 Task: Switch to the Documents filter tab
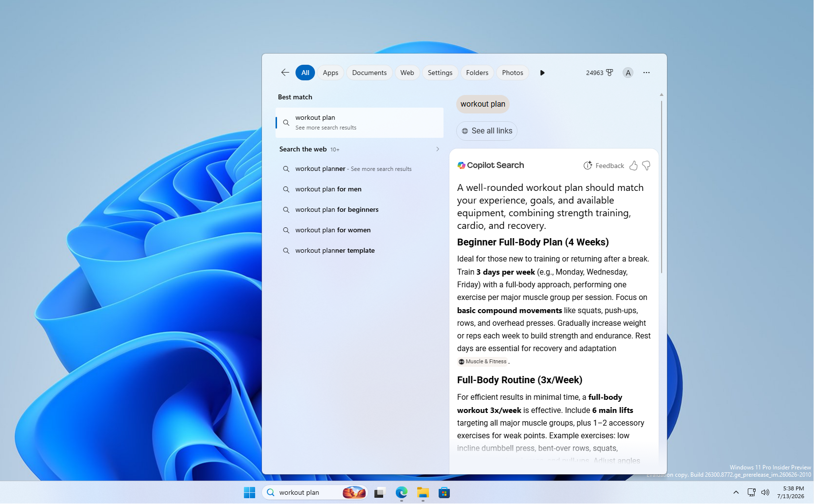[x=370, y=73]
